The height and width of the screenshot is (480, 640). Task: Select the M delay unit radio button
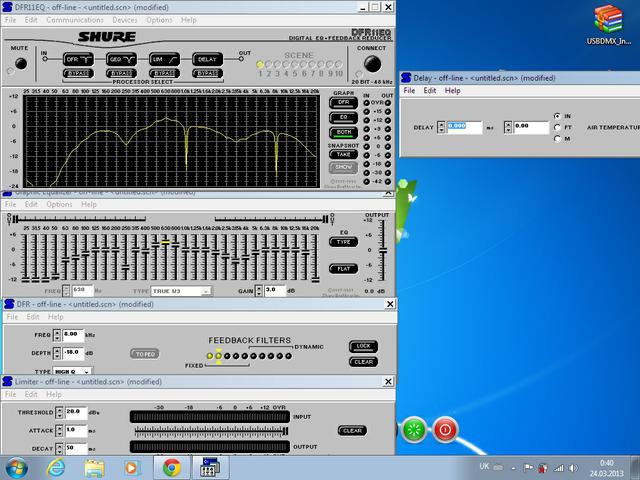point(557,138)
